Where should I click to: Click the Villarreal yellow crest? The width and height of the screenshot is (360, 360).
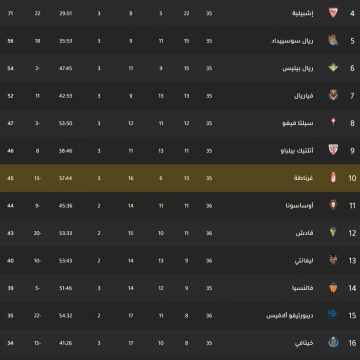[x=333, y=95]
